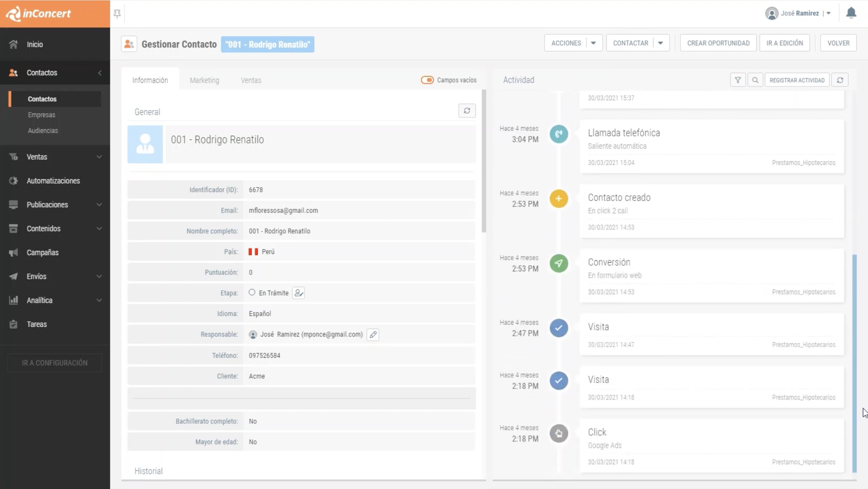Edit the Responsable with pencil icon
Viewport: 868px width, 489px height.
(x=373, y=334)
